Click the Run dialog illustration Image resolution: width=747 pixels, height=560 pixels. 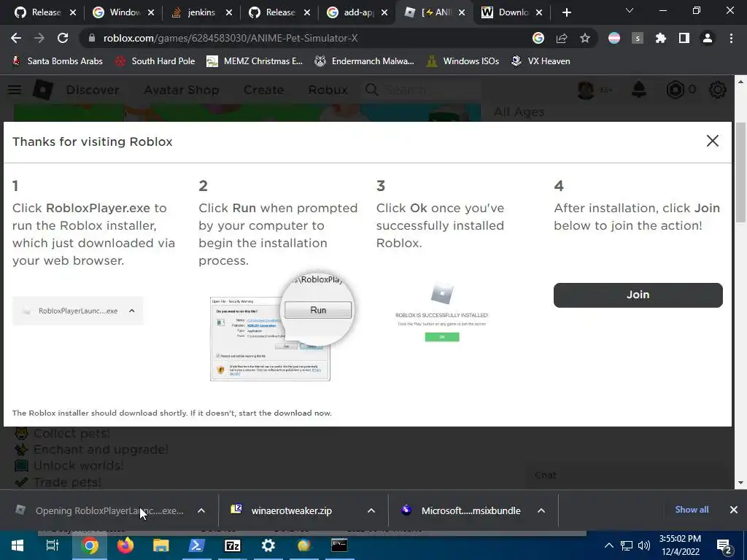[281, 327]
